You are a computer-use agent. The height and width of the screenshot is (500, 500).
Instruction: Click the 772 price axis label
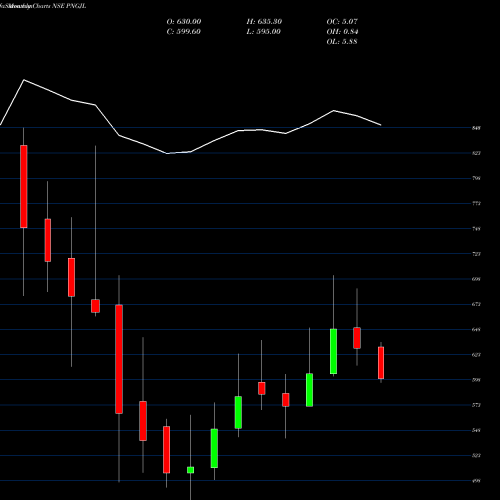pos(476,203)
